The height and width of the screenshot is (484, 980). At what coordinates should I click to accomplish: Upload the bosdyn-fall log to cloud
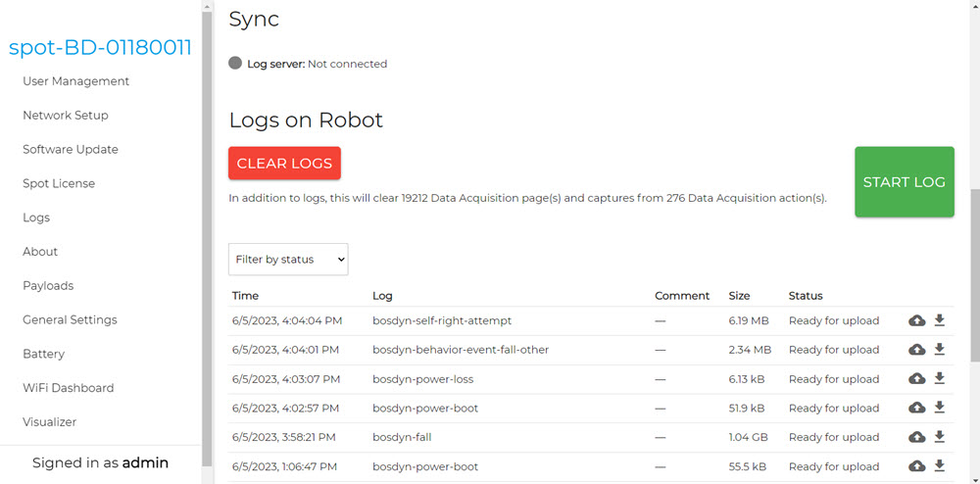point(916,437)
